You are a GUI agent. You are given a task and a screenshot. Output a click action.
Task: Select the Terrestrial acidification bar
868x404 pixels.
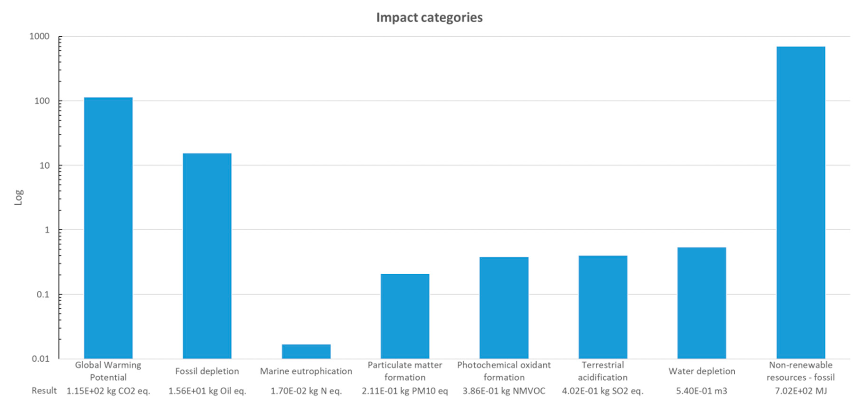603,307
